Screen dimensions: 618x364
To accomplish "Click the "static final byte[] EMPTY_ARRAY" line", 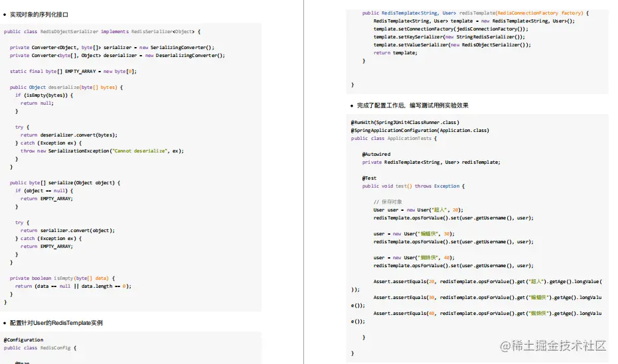I will 73,71.
